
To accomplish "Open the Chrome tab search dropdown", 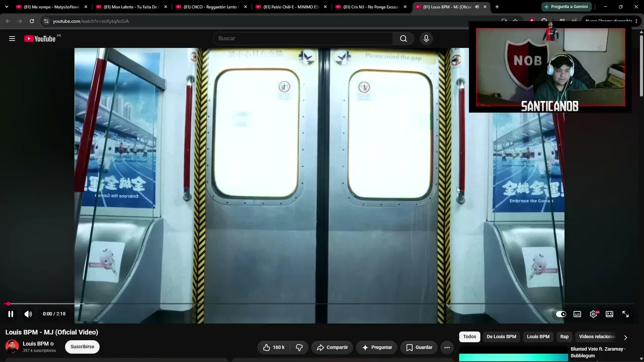I will [x=7, y=7].
